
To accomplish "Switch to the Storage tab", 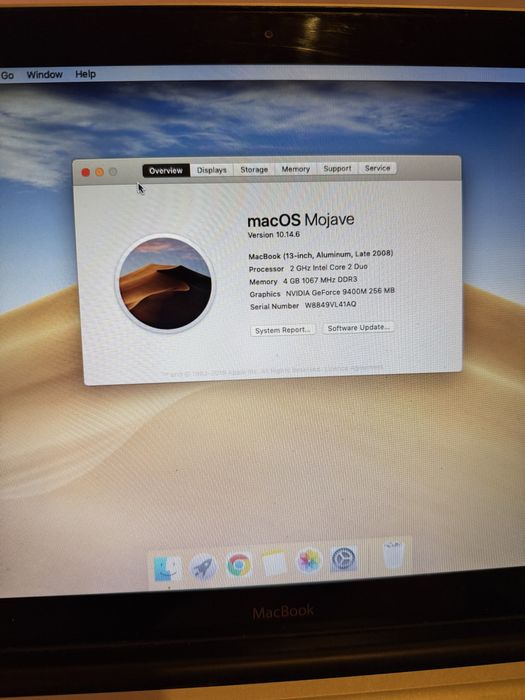I will (x=254, y=170).
